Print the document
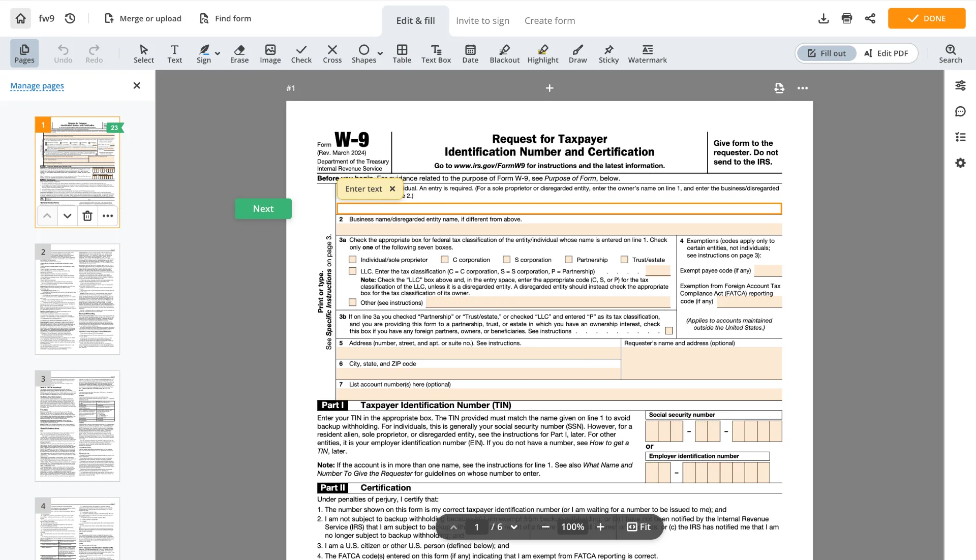This screenshot has height=560, width=976. pos(846,18)
